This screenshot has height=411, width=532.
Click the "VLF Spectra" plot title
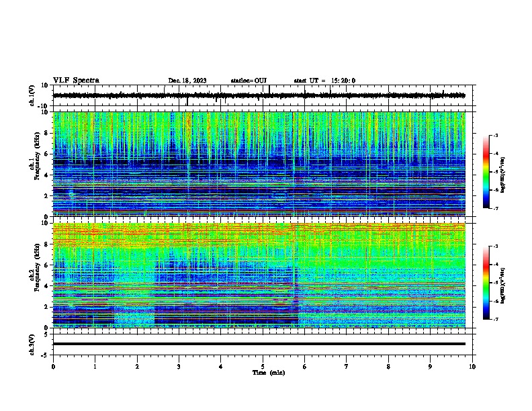[76, 81]
